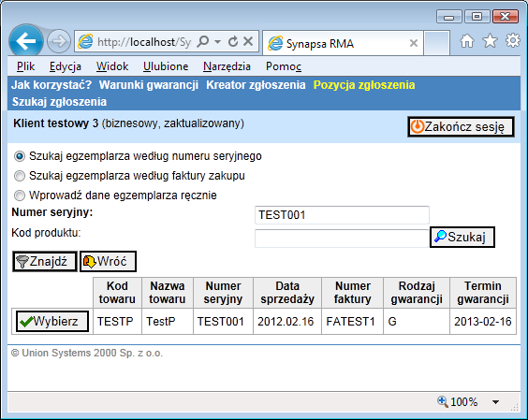Open the Edycja menu
528x420 pixels.
65,66
